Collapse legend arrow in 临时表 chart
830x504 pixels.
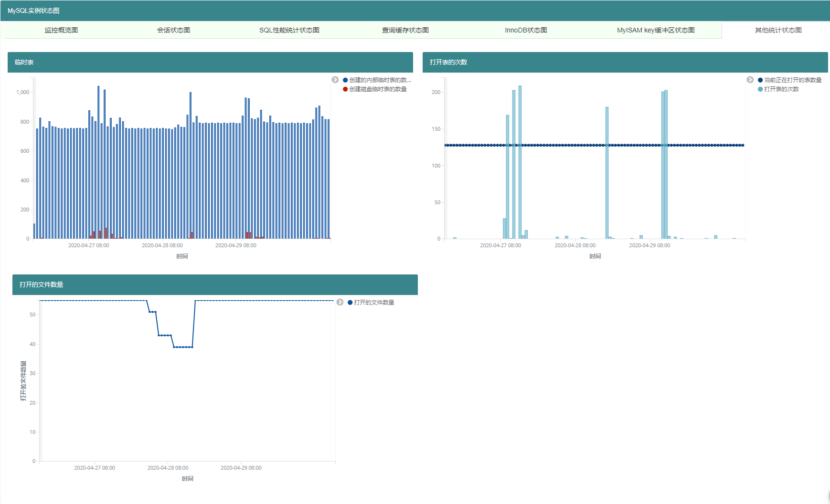click(x=335, y=80)
